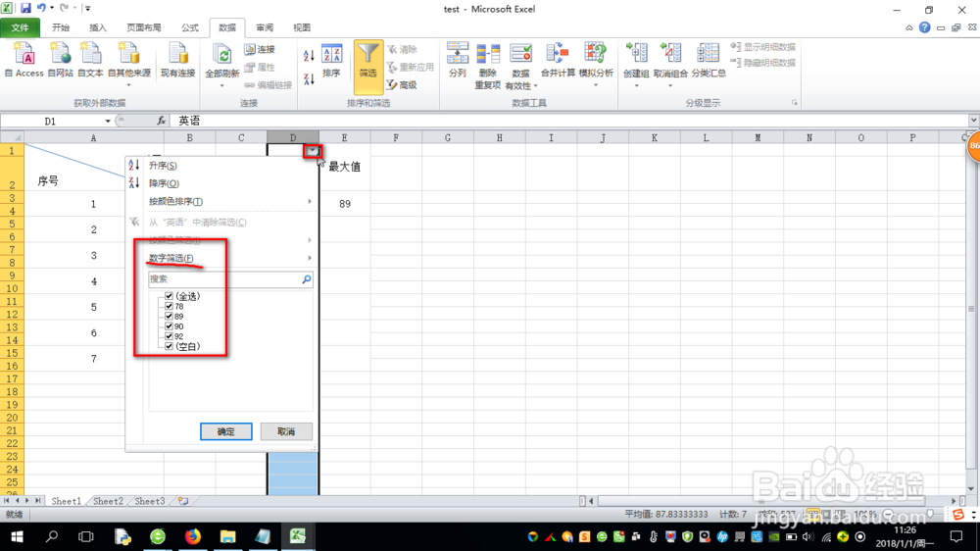The height and width of the screenshot is (551, 980).
Task: Switch to Sheet2 worksheet
Action: click(x=108, y=501)
